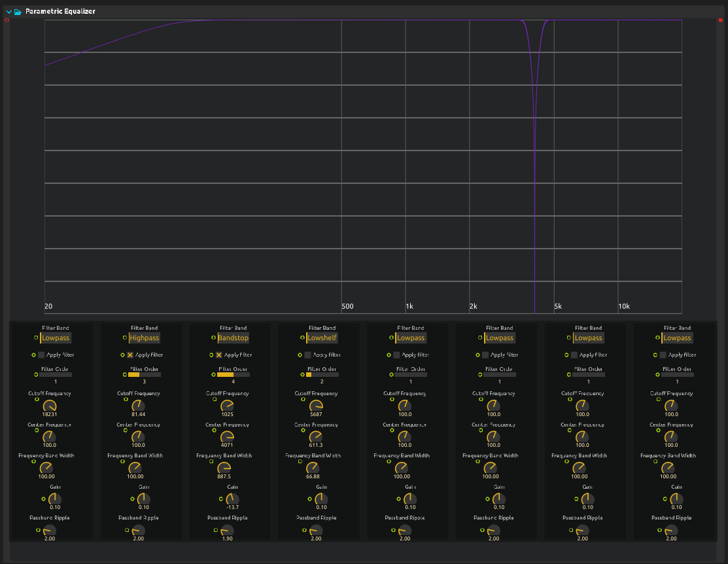728x564 pixels.
Task: Click the red outlet marker at the top-right corner
Action: (x=721, y=20)
